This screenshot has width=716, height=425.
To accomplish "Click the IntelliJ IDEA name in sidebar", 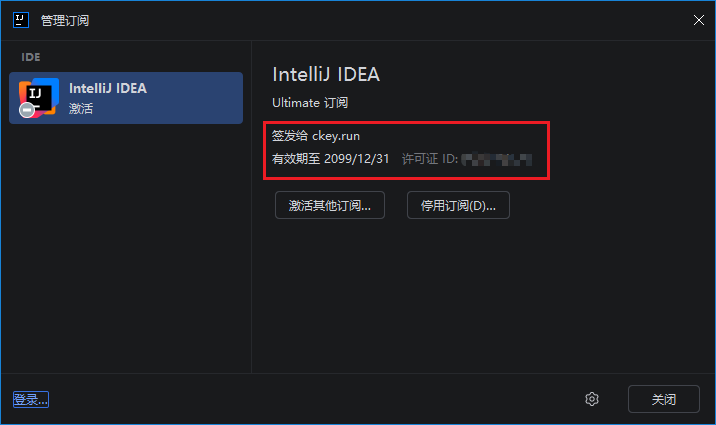I will tap(108, 88).
